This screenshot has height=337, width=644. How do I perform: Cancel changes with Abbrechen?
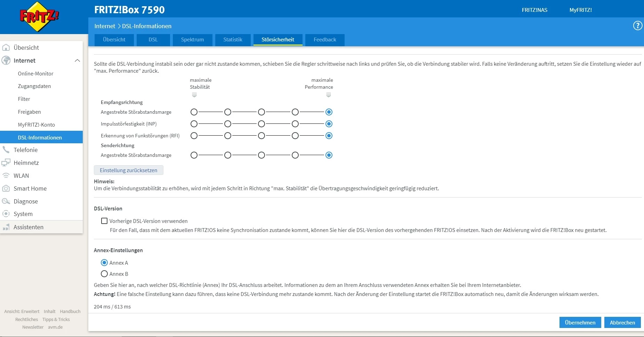coord(622,322)
